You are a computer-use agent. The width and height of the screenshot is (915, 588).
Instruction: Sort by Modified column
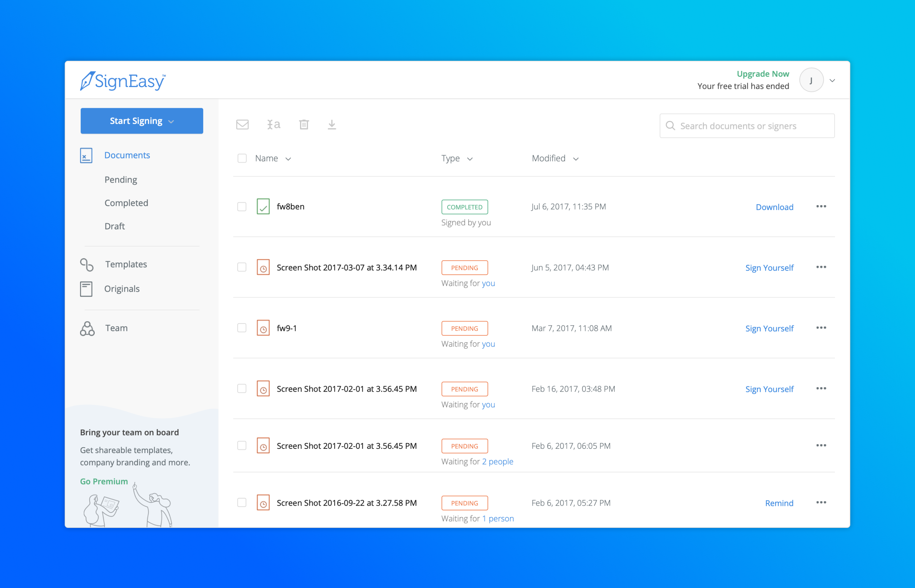coord(555,158)
